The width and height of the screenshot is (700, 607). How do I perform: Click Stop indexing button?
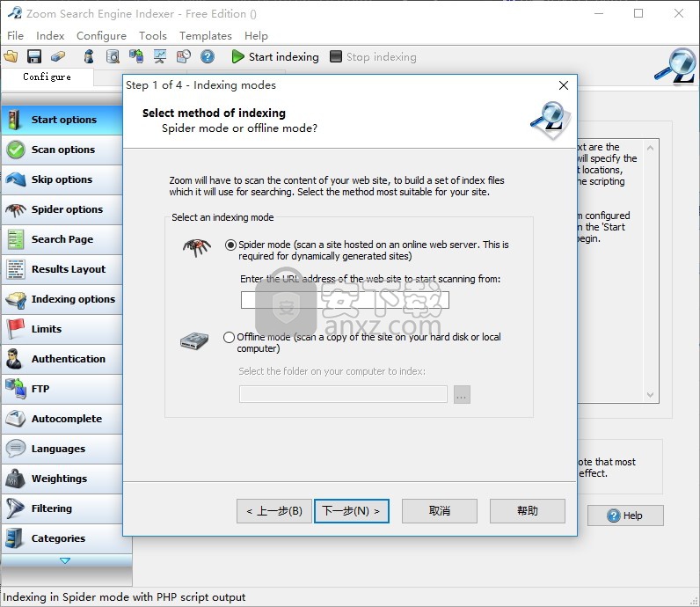[373, 56]
